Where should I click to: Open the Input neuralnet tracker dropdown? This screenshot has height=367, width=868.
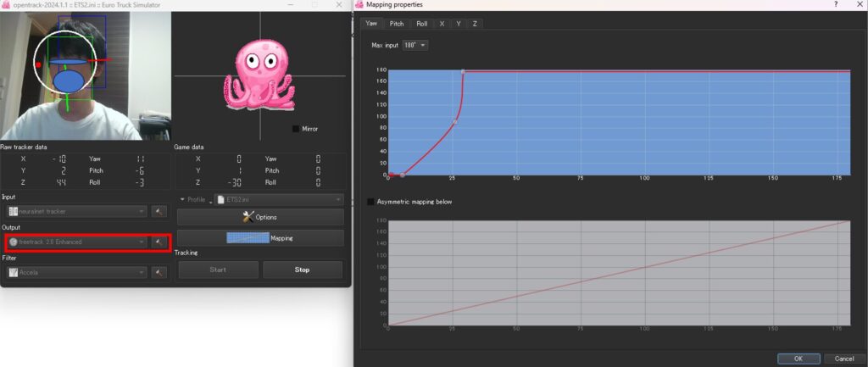(x=76, y=211)
